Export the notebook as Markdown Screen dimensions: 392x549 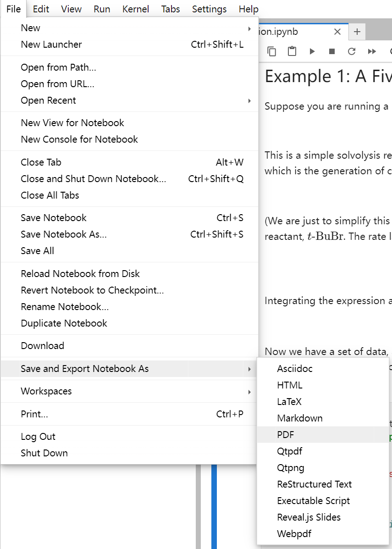[300, 418]
